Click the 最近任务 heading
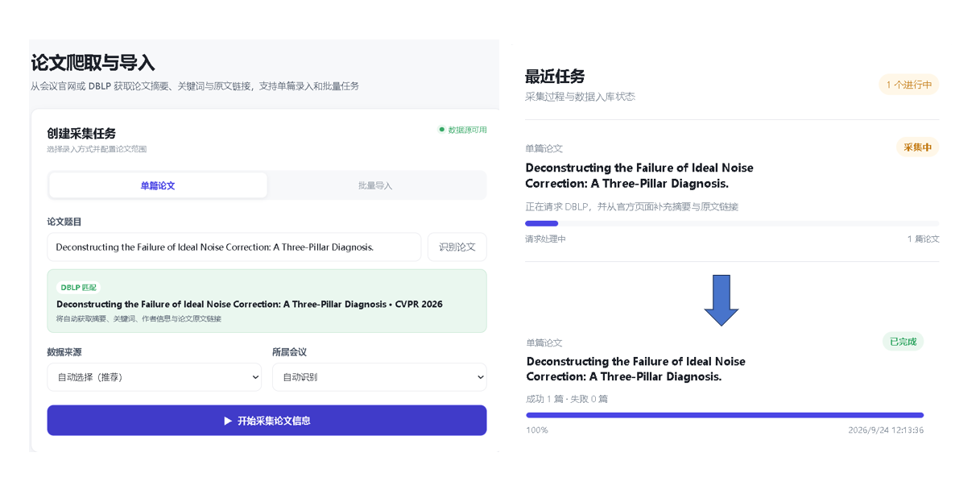The width and height of the screenshot is (980, 494). pyautogui.click(x=555, y=77)
